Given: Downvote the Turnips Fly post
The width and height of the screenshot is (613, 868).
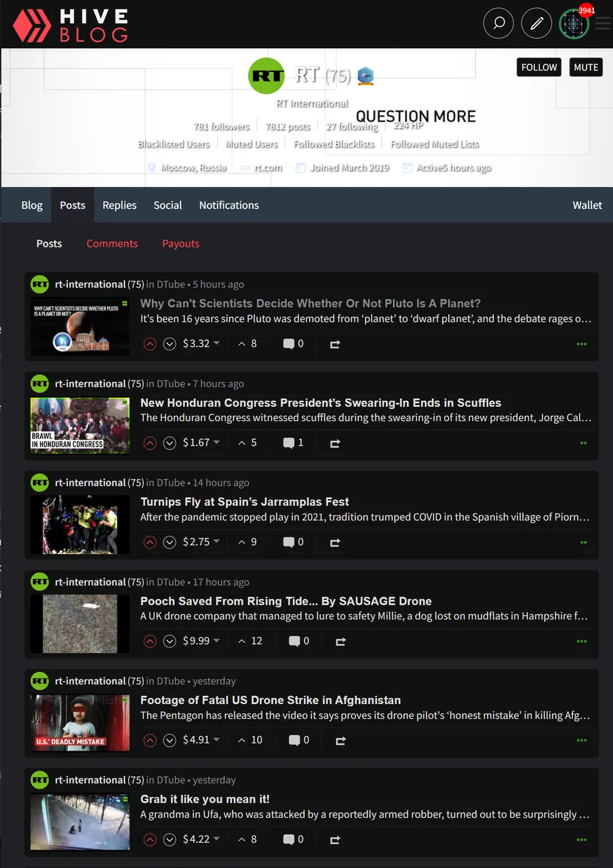Looking at the screenshot, I should tap(170, 542).
